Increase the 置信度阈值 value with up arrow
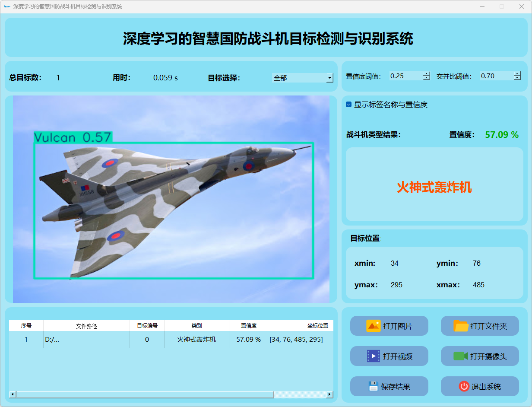The image size is (532, 407). tap(427, 73)
